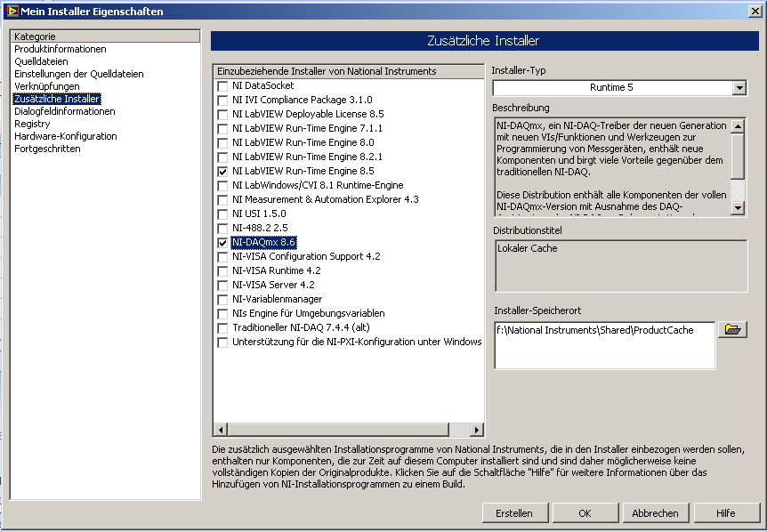
Task: Enable NI LabVIEW Run-Time Engine 7.1.1
Action: point(222,129)
